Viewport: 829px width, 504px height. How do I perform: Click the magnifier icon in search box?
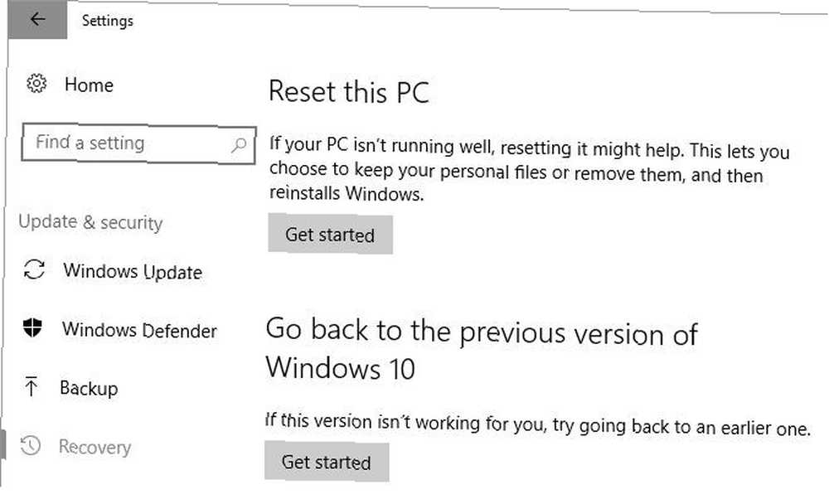[239, 144]
